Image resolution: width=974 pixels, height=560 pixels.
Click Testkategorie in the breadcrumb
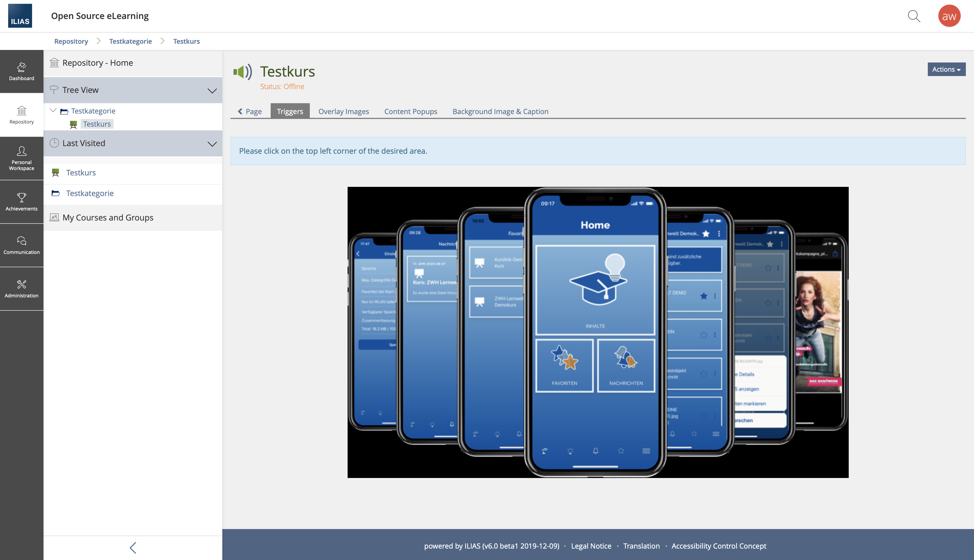130,41
